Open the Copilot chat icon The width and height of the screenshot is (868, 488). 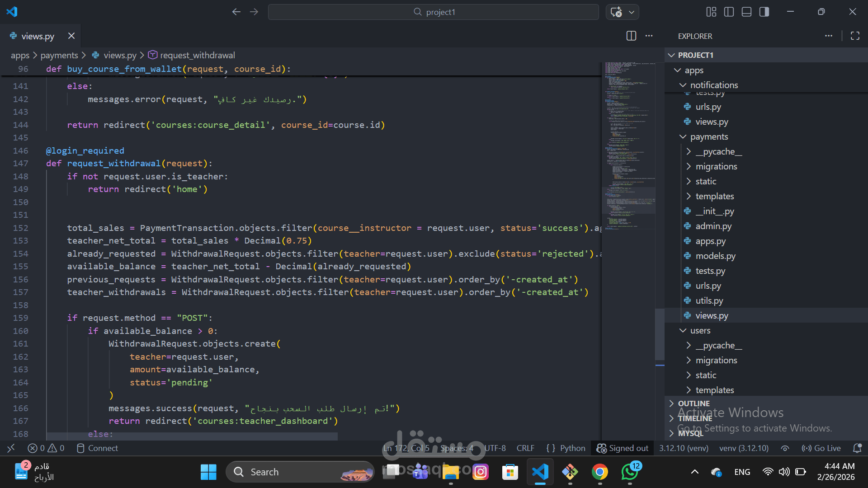(x=616, y=12)
